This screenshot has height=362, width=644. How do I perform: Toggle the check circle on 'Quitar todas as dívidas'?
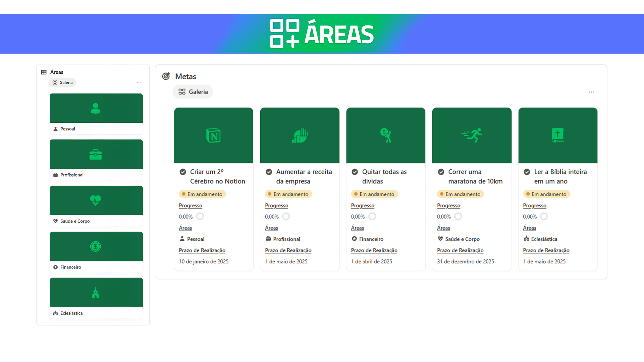[355, 172]
